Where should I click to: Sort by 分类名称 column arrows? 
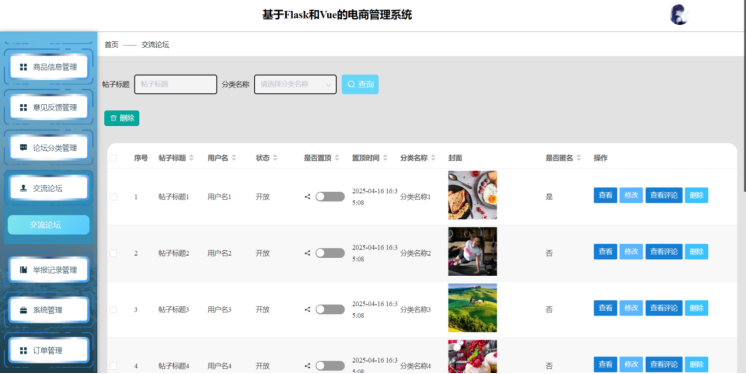click(x=433, y=158)
